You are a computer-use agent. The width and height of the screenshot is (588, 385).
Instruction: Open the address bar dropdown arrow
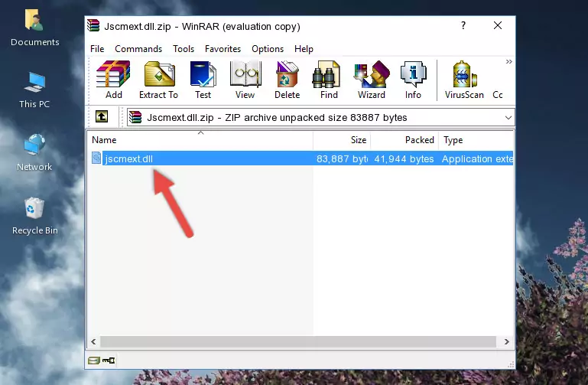[x=508, y=117]
